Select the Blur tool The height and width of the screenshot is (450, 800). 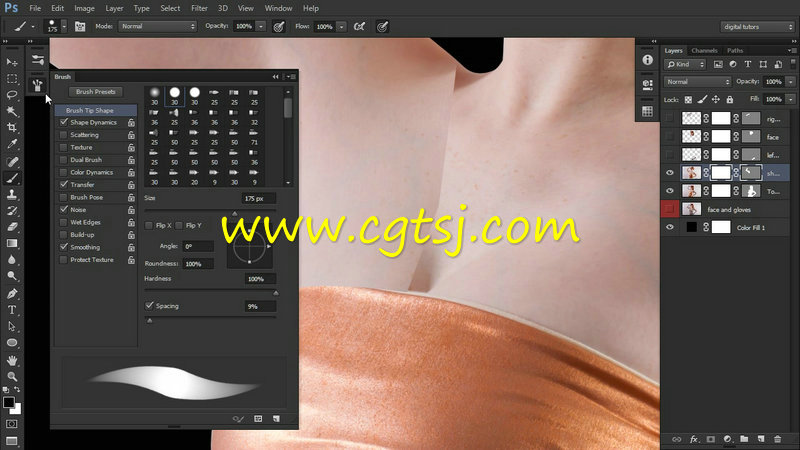pos(12,260)
